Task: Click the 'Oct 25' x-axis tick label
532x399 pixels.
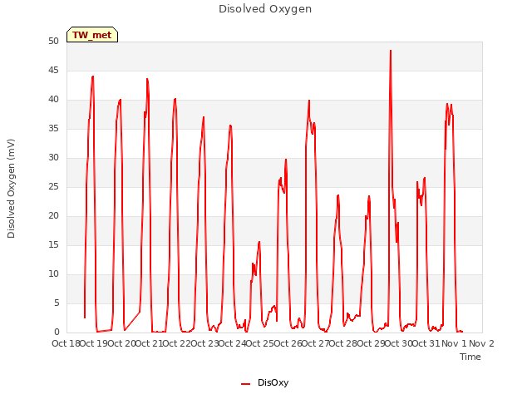Action: coord(260,343)
